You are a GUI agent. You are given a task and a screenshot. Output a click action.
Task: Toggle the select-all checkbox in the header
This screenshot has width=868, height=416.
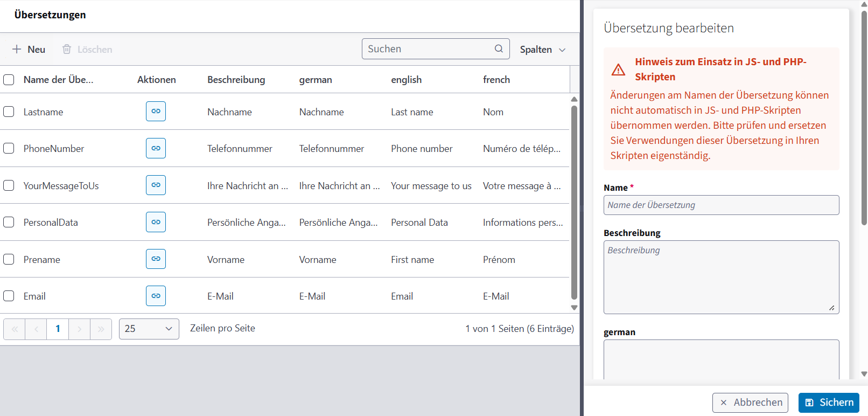point(9,80)
